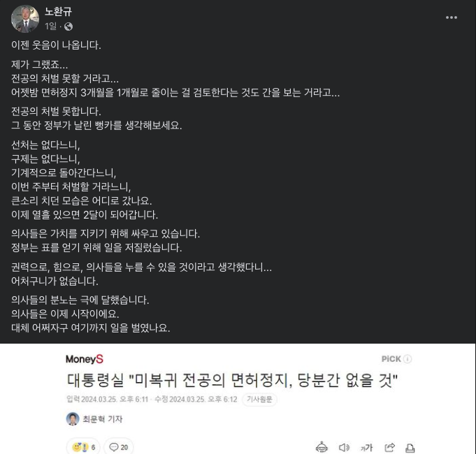476x454 pixels.
Task: Click the MoneyS publisher logo
Action: pyautogui.click(x=85, y=359)
